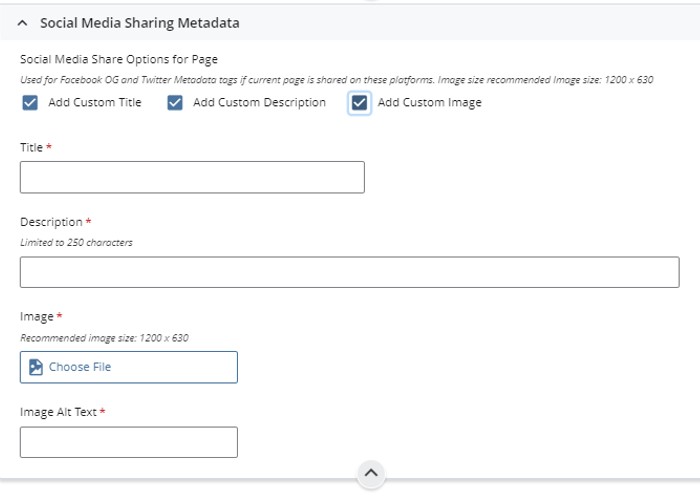Uncheck Add Custom Title checkbox
Viewport: 700px width, 500px height.
[30, 103]
